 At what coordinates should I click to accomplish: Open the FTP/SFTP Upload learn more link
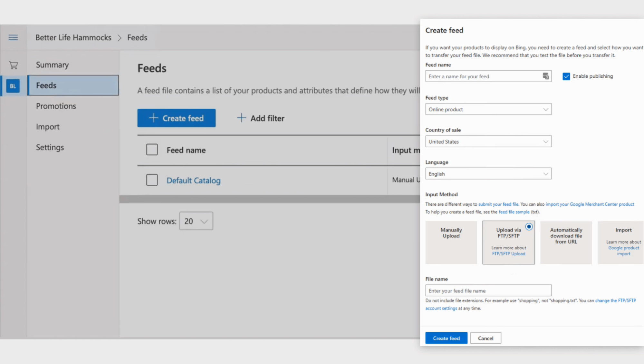[509, 254]
